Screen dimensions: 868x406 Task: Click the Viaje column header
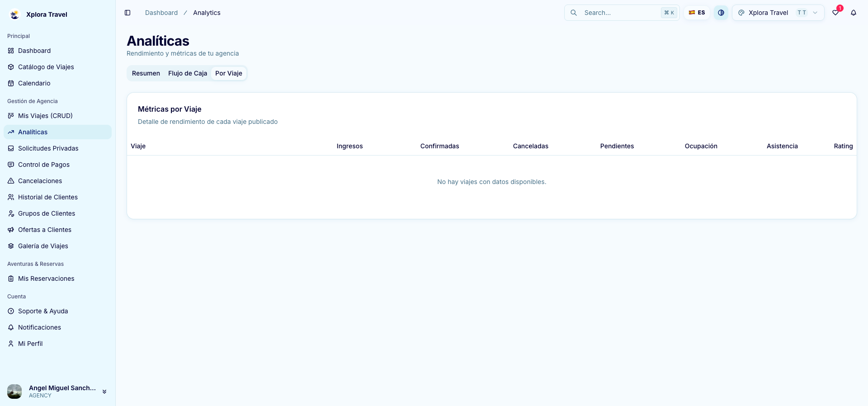point(138,146)
